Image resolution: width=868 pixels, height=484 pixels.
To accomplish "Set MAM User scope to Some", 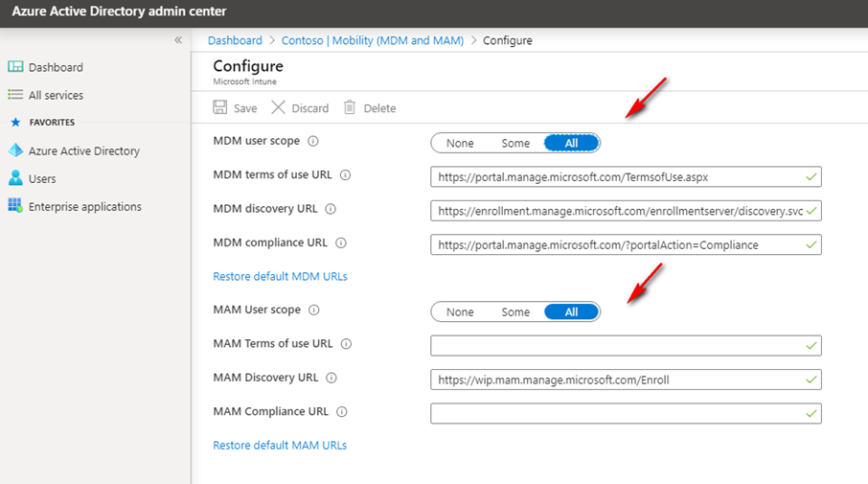I will 515,311.
